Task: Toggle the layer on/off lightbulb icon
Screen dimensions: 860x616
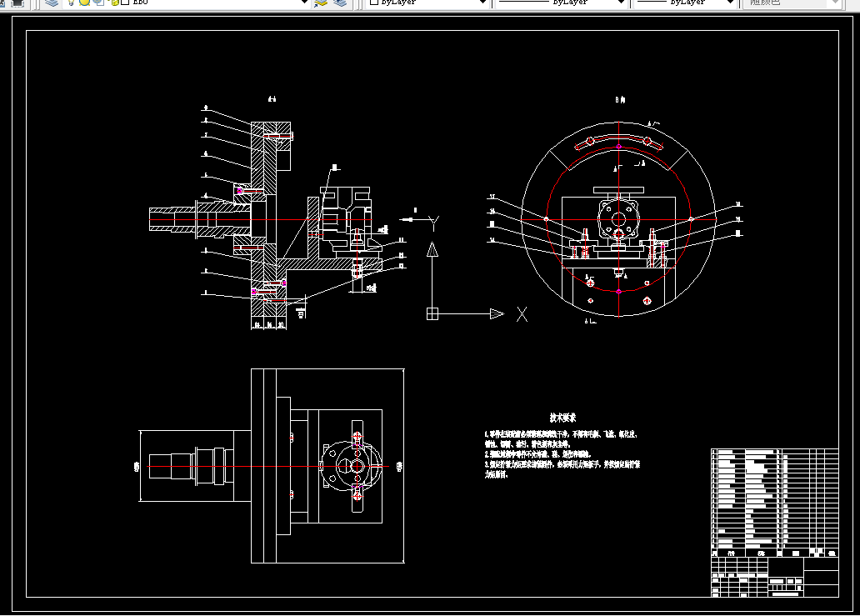Action: coord(72,3)
